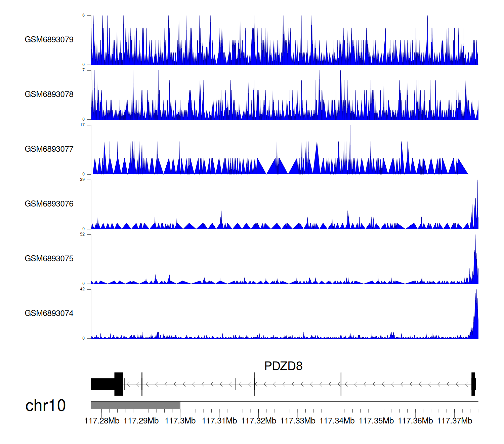Viewport: 504px width, 444px height.
Task: Click the large terminal exon block of PDZD8
Action: (107, 384)
